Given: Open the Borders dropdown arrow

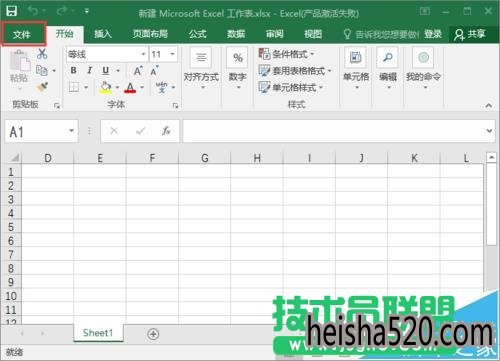Looking at the screenshot, I should (86, 87).
